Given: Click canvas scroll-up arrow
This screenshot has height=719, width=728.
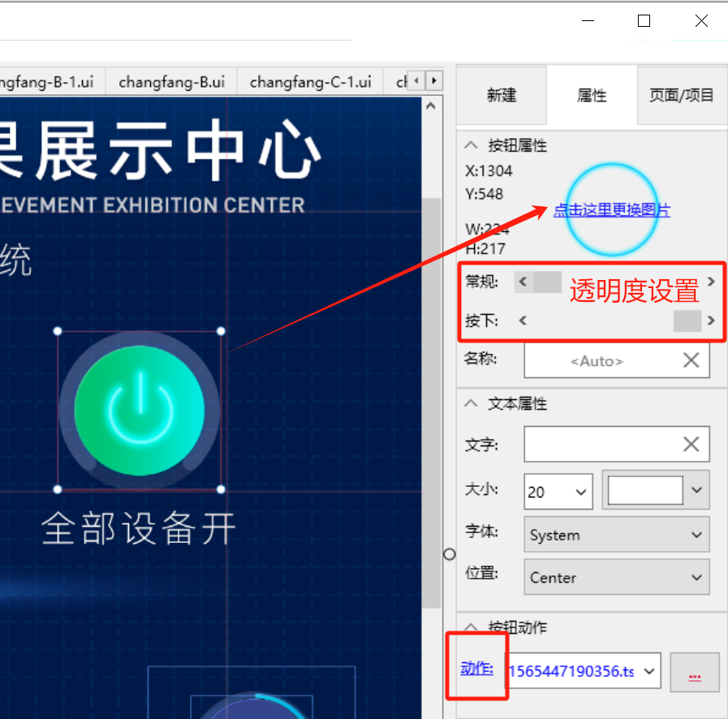Looking at the screenshot, I should point(430,106).
